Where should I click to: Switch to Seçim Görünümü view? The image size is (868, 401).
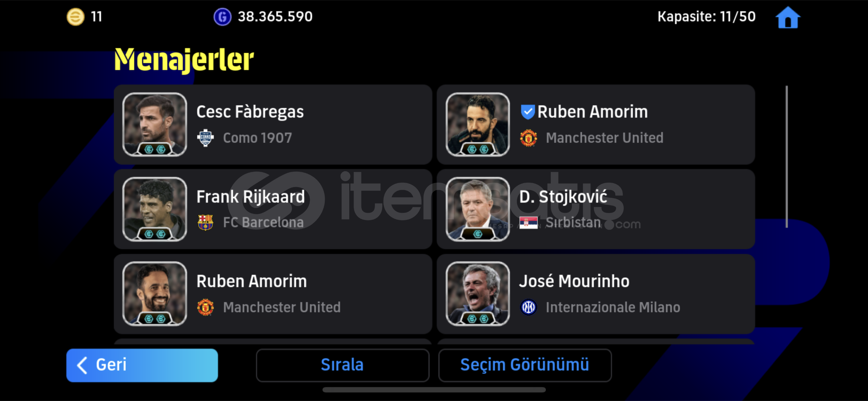(525, 365)
